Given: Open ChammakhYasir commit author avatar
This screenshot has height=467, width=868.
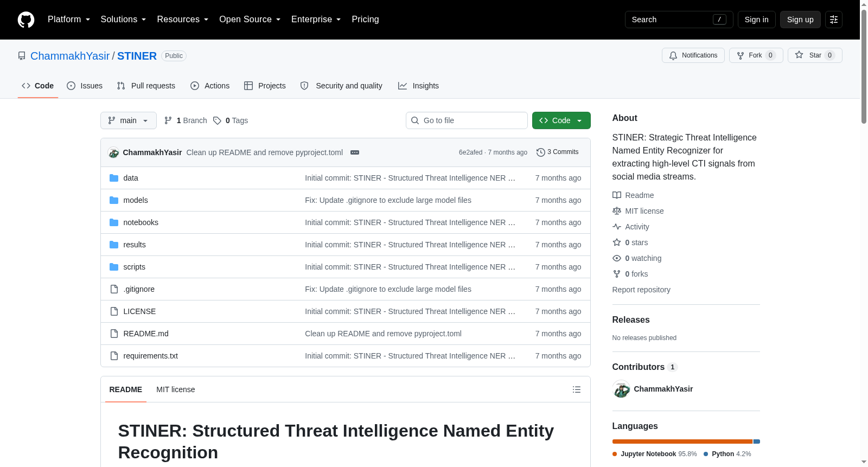Looking at the screenshot, I should coord(113,152).
